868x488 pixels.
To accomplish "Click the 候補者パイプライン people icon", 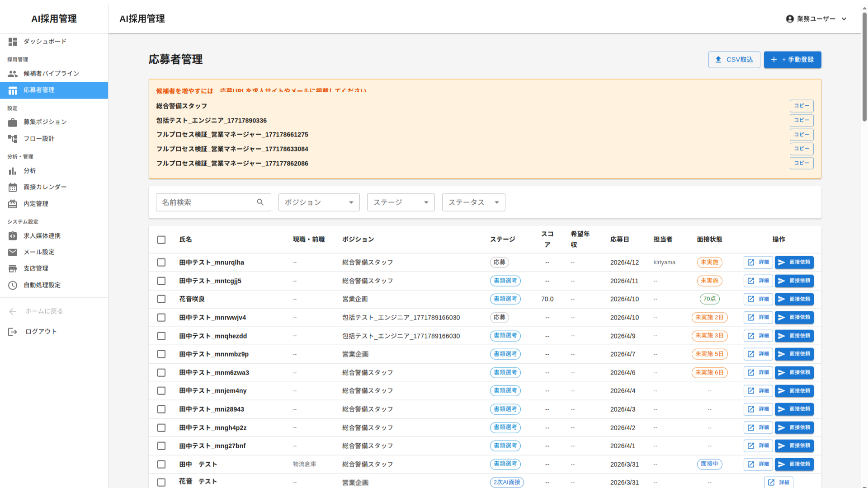I will (13, 74).
